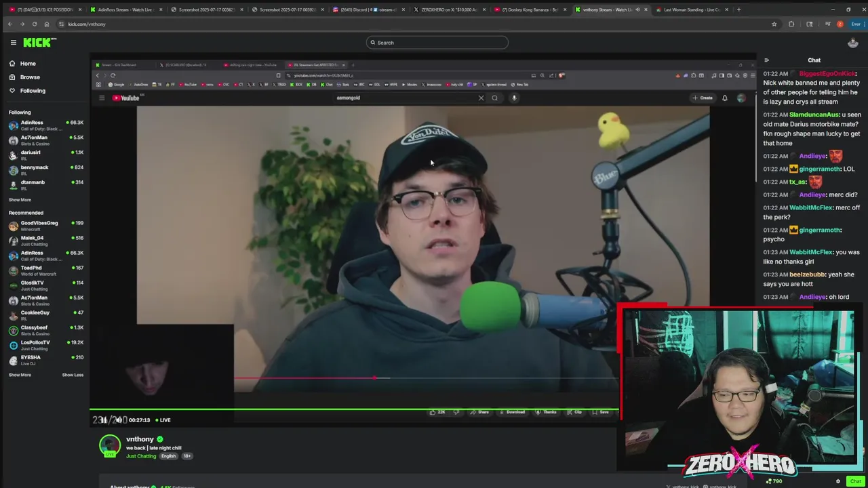Click the English language tag
Viewport: 868px width, 488px height.
click(168, 456)
